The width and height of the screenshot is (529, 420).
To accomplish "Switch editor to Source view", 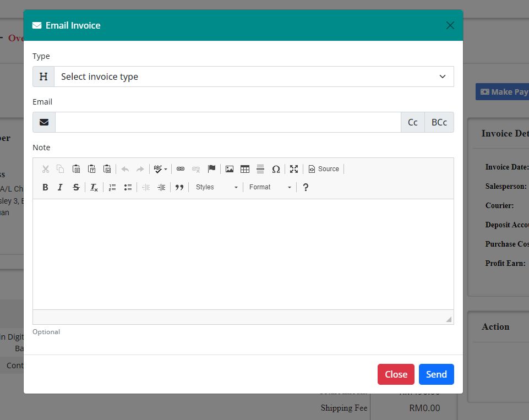I will pyautogui.click(x=324, y=169).
